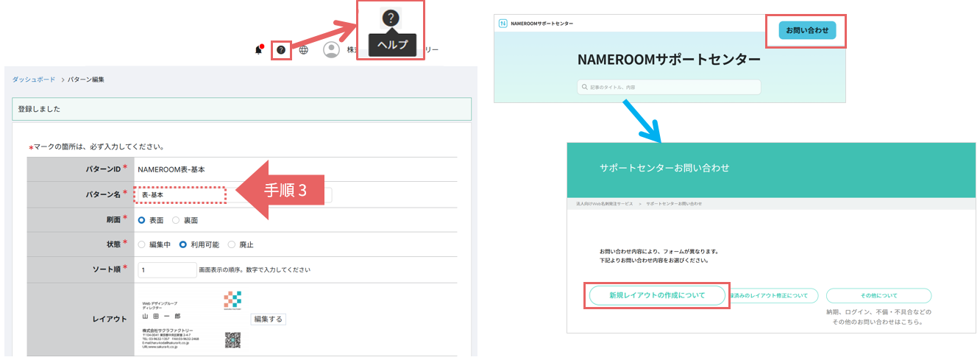
Task: Click the 画面表示の順序 hint text
Action: click(x=255, y=270)
